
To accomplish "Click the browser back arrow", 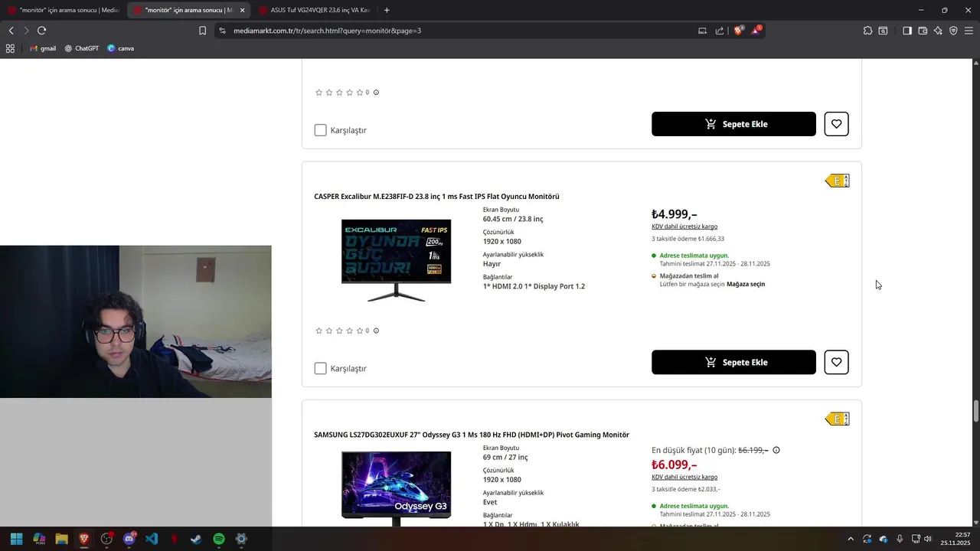I will click(11, 31).
